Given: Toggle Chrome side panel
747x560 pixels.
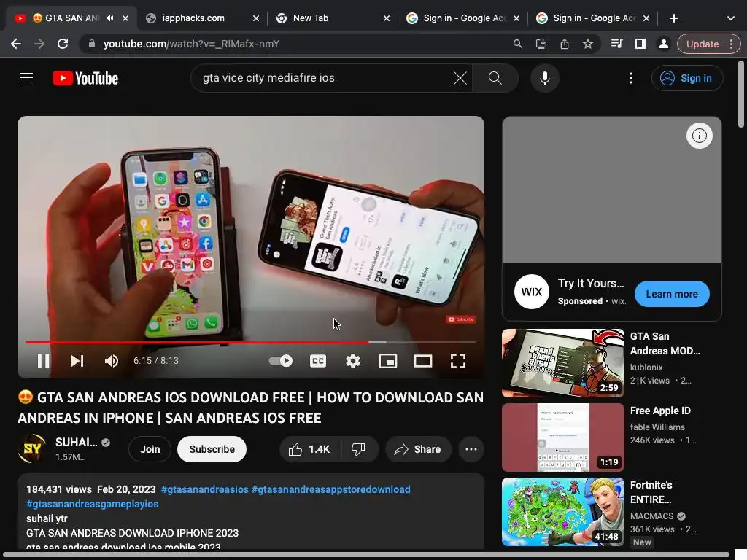Looking at the screenshot, I should click(x=640, y=44).
